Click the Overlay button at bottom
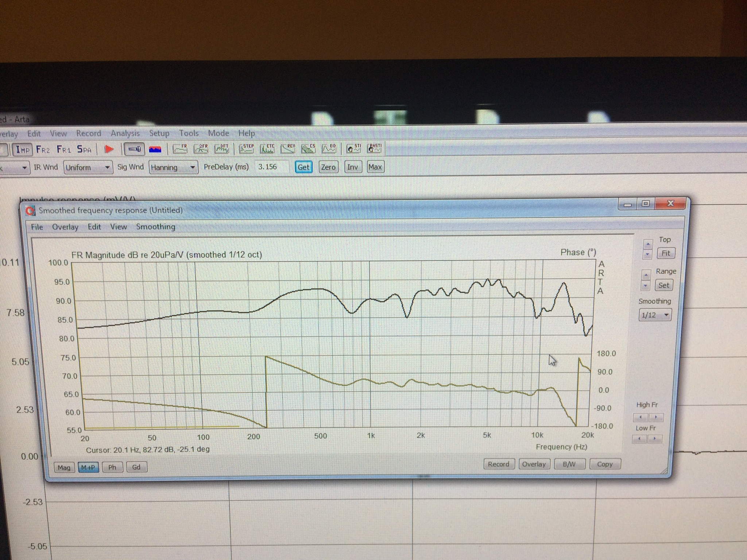The image size is (747, 560). pos(534,464)
